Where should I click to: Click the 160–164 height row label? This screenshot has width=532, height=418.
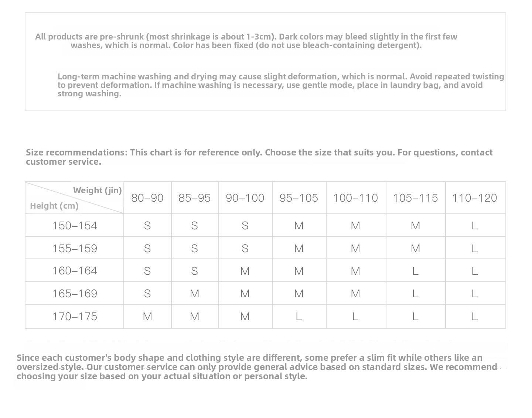(x=75, y=271)
